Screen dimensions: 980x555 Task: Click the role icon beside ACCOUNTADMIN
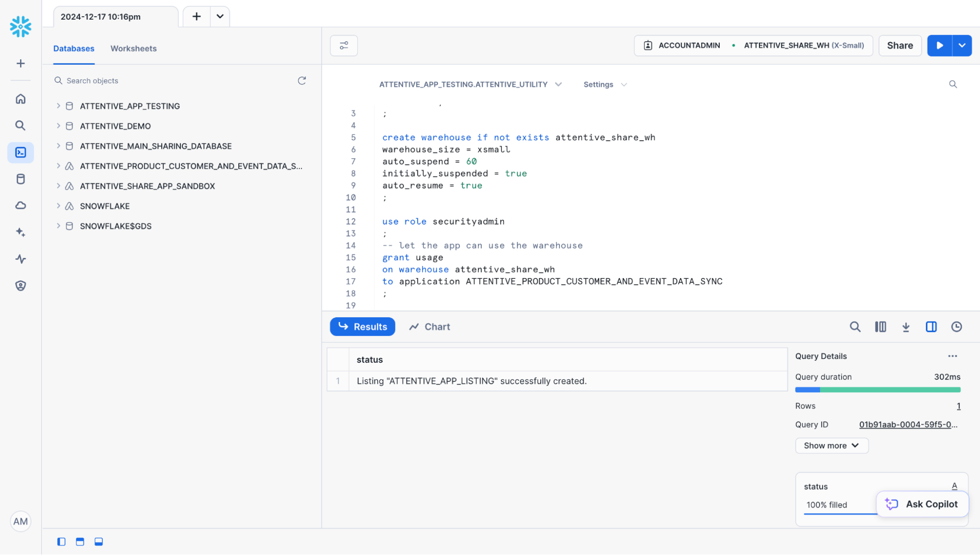(648, 46)
